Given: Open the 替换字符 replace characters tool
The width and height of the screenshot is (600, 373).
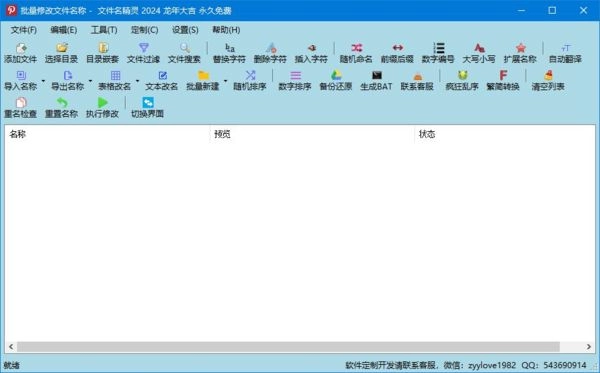Looking at the screenshot, I should point(229,53).
